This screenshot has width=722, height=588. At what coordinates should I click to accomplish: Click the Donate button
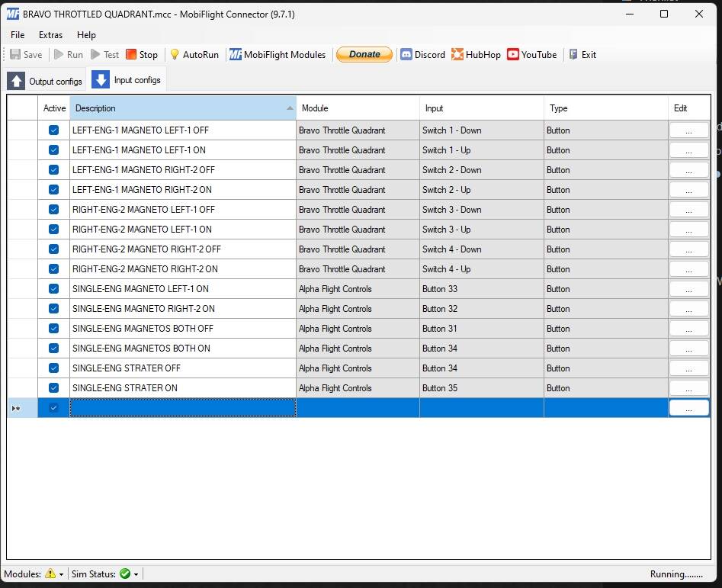coord(364,54)
